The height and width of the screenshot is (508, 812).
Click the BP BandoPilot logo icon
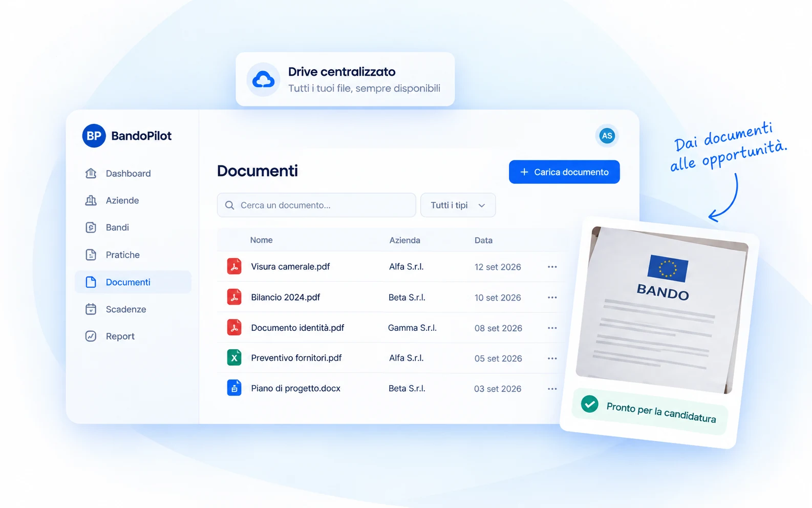point(94,136)
